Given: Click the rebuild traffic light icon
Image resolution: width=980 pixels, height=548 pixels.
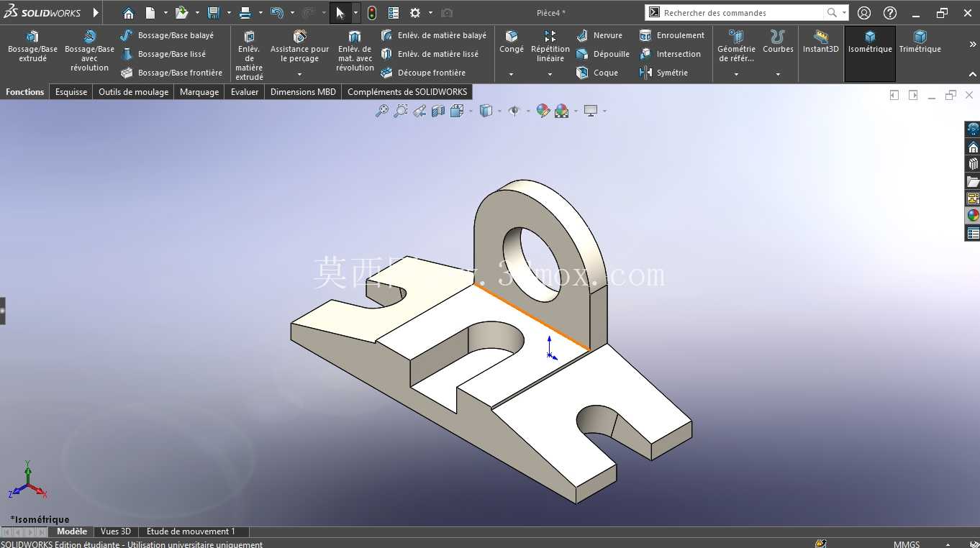Looking at the screenshot, I should pyautogui.click(x=372, y=13).
